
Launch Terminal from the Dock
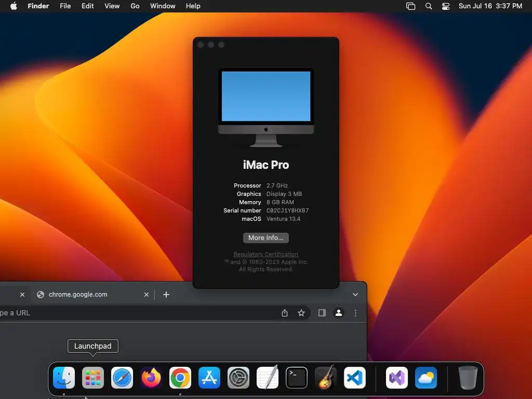297,378
